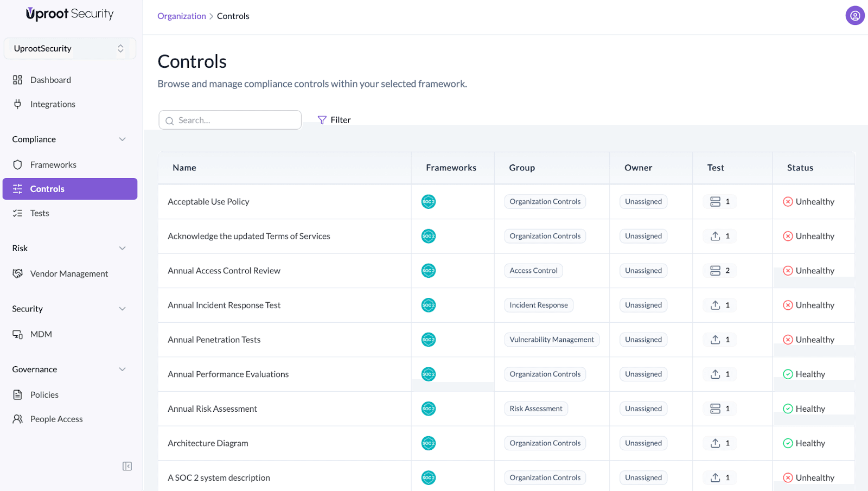The width and height of the screenshot is (868, 491).
Task: Collapse the Security section chevron
Action: click(122, 309)
